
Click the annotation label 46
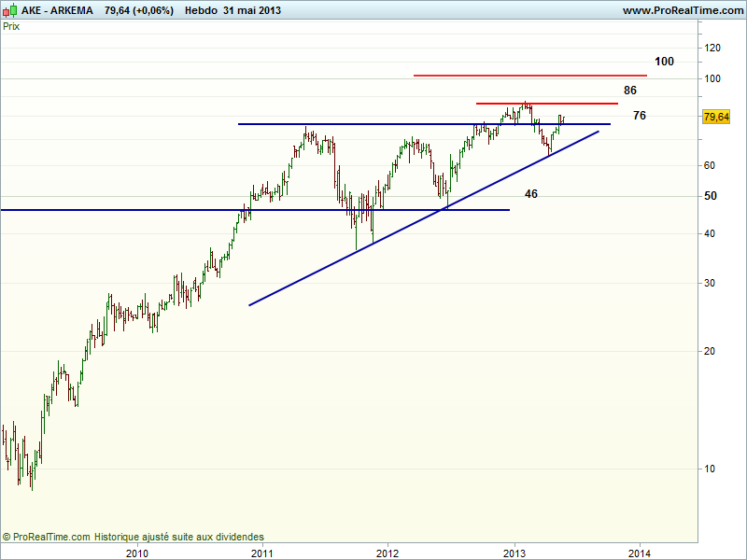pos(531,194)
